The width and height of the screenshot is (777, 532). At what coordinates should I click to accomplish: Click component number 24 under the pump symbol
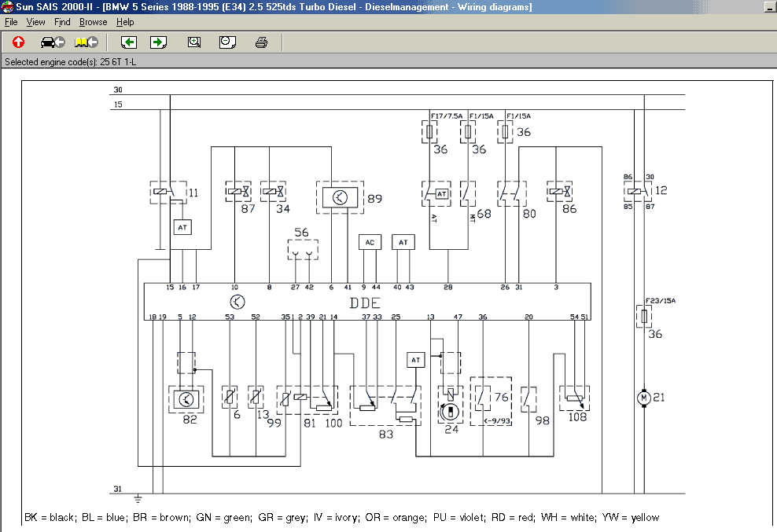coord(451,430)
